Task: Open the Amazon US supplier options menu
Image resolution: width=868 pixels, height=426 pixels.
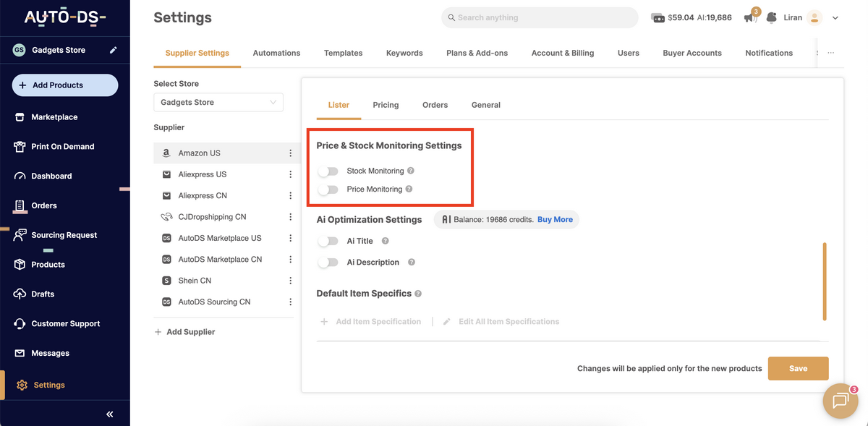Action: [290, 153]
